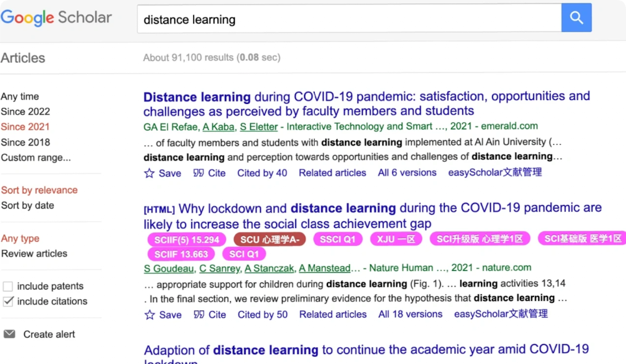
Task: Click the [HTML] tag on second result
Action: [x=159, y=210]
